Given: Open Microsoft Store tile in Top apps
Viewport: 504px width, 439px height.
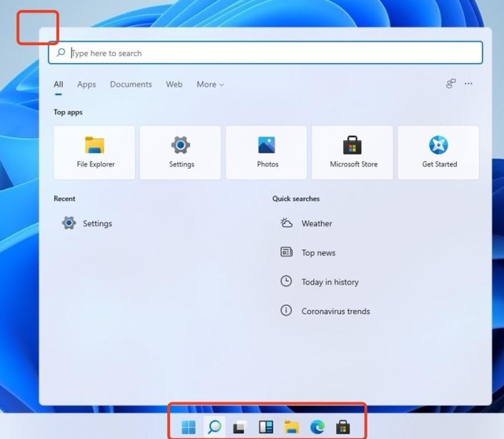Looking at the screenshot, I should [x=353, y=153].
